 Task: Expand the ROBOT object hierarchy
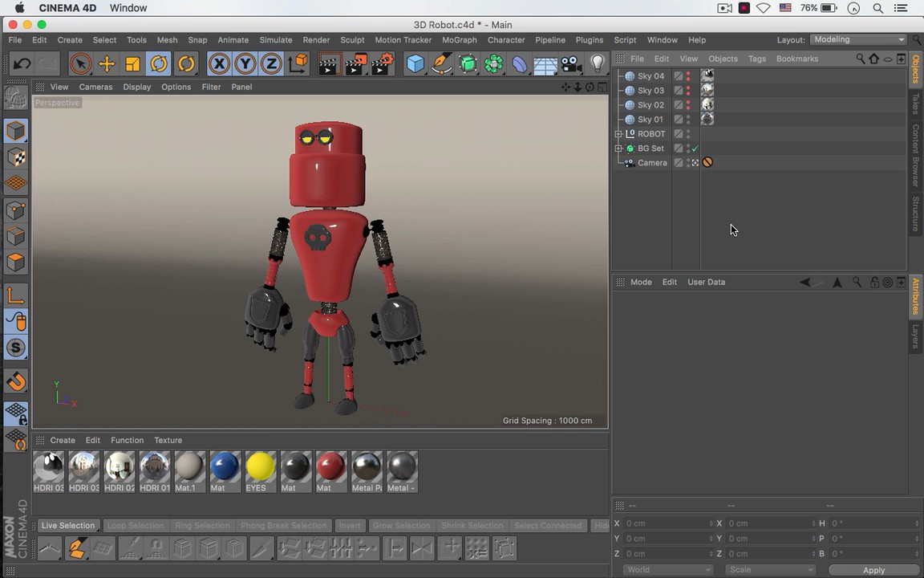coord(618,134)
